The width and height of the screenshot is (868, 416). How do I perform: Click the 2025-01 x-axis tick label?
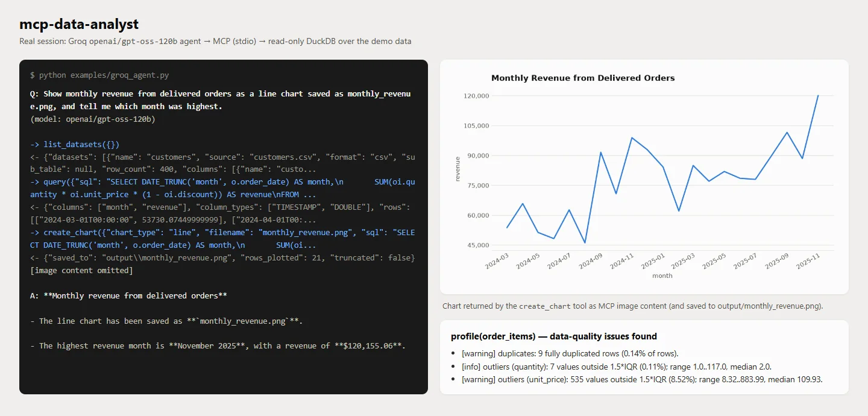click(x=653, y=260)
